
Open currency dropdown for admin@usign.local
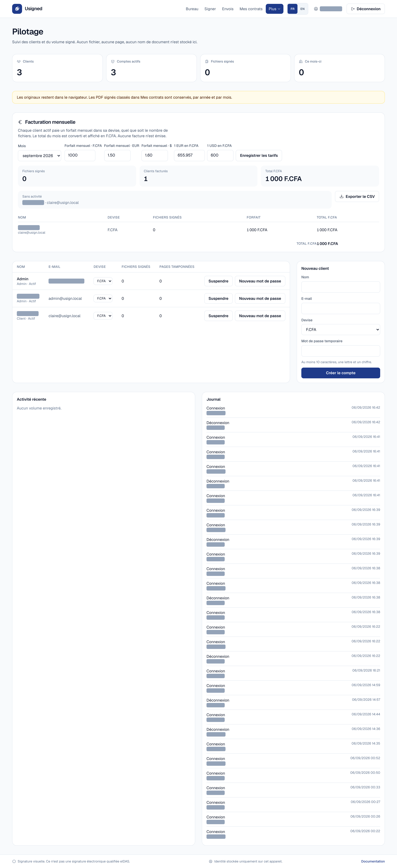[x=103, y=299]
